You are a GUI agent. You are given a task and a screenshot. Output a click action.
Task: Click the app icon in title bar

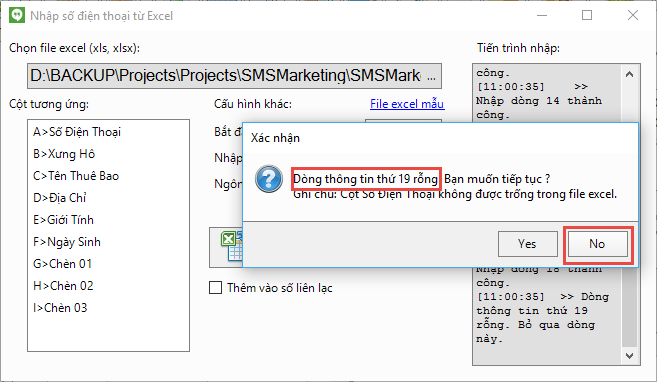point(17,15)
